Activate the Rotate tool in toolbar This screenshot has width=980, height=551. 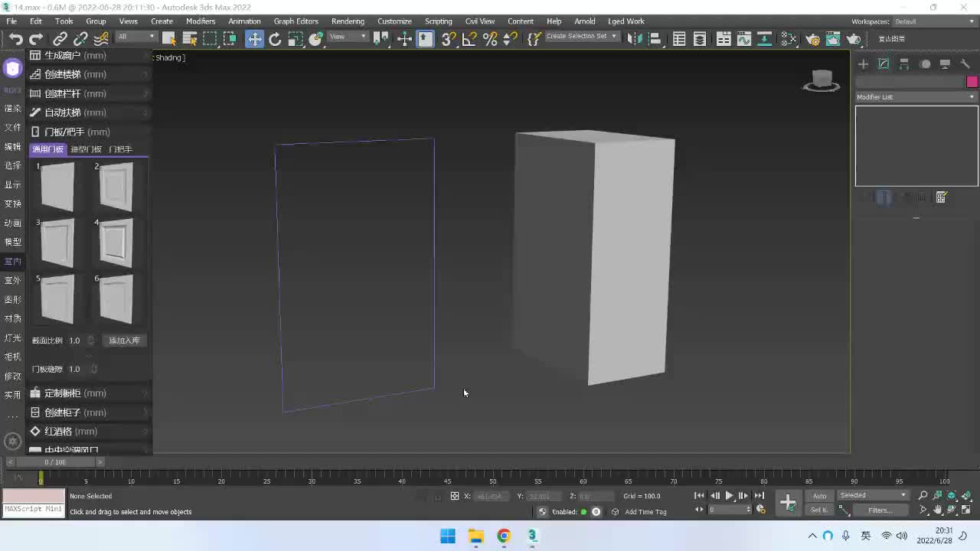click(x=275, y=39)
